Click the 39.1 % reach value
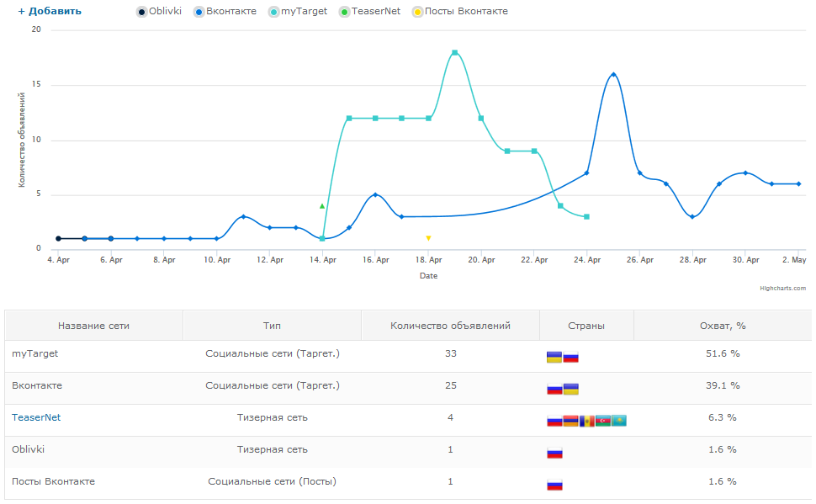 pos(723,385)
